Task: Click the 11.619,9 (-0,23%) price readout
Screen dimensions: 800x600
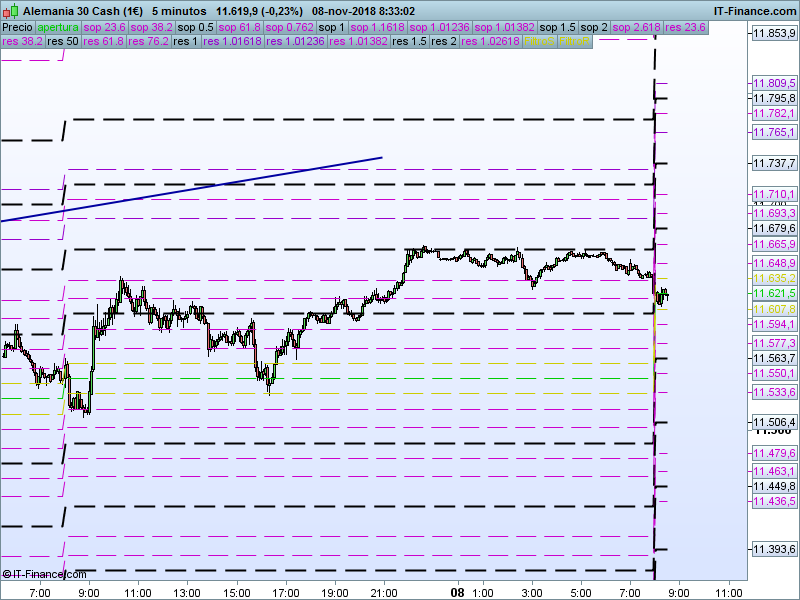Action: tap(259, 11)
